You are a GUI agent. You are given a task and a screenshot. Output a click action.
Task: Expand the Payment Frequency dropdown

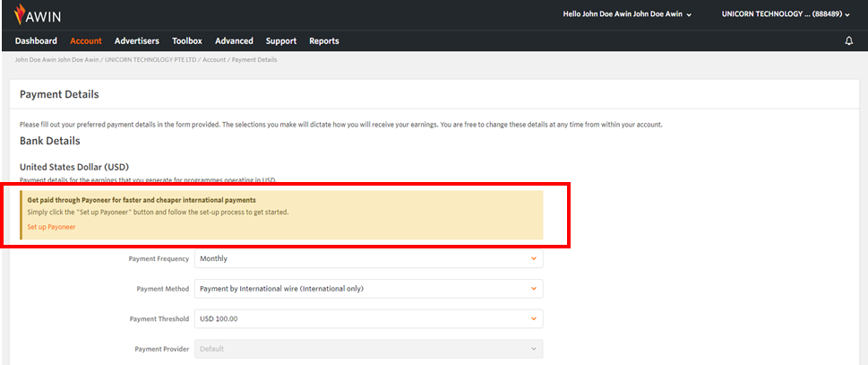click(x=368, y=258)
